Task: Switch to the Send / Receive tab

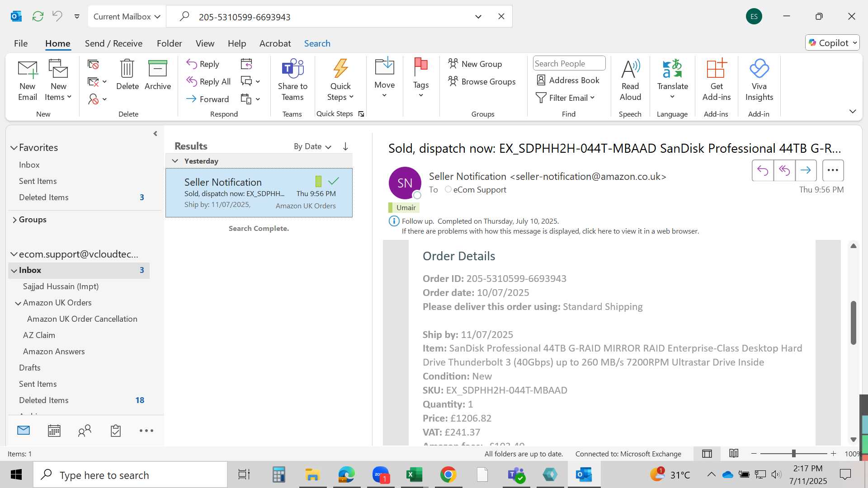Action: coord(113,43)
